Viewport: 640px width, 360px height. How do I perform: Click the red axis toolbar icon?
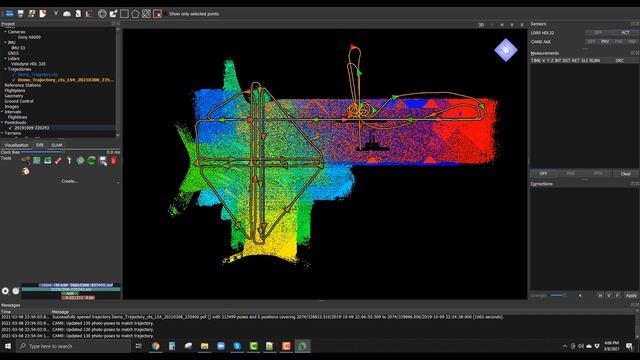pos(89,13)
